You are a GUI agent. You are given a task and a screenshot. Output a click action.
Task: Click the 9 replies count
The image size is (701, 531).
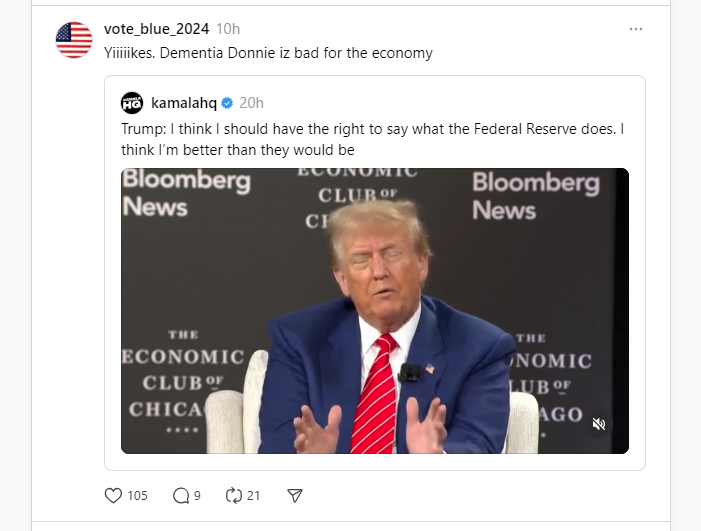(x=197, y=495)
